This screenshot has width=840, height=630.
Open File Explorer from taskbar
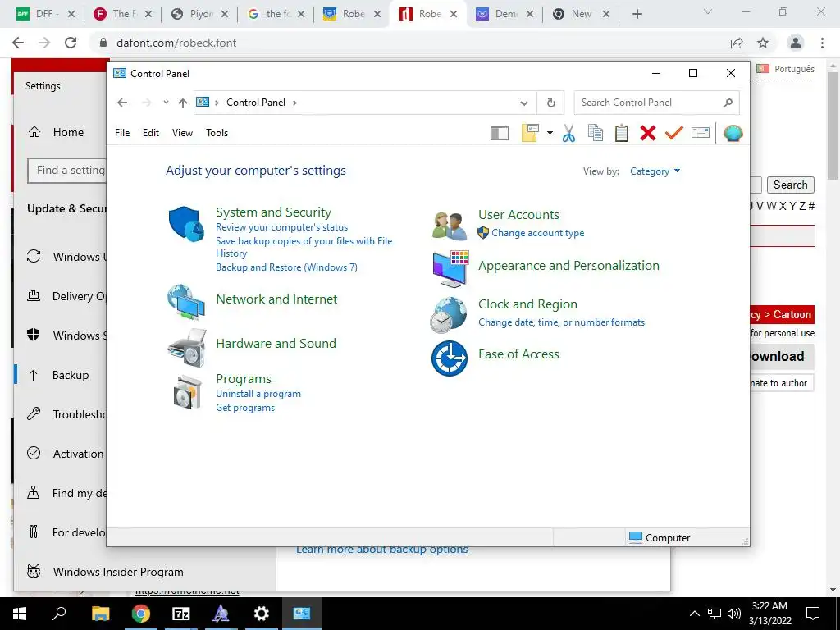click(x=100, y=614)
